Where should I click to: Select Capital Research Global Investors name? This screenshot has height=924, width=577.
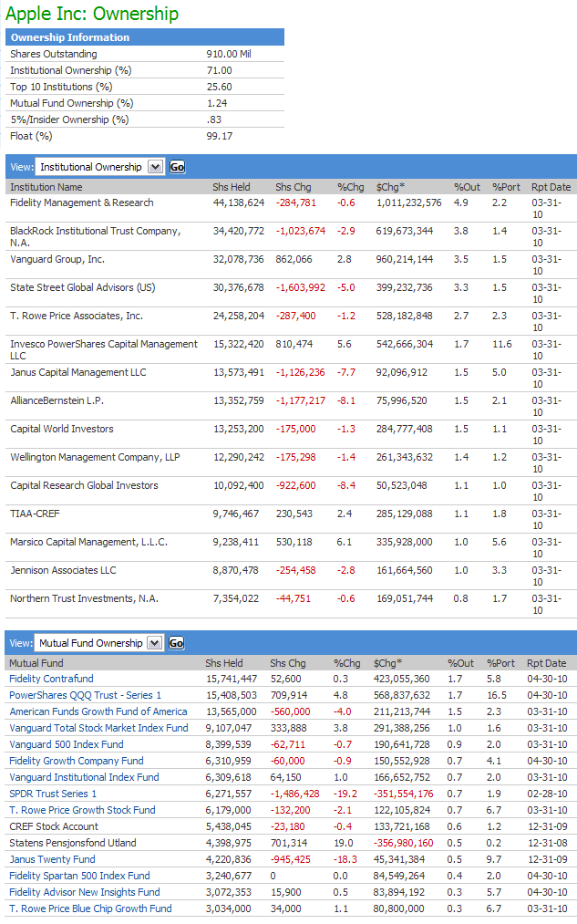tap(84, 485)
